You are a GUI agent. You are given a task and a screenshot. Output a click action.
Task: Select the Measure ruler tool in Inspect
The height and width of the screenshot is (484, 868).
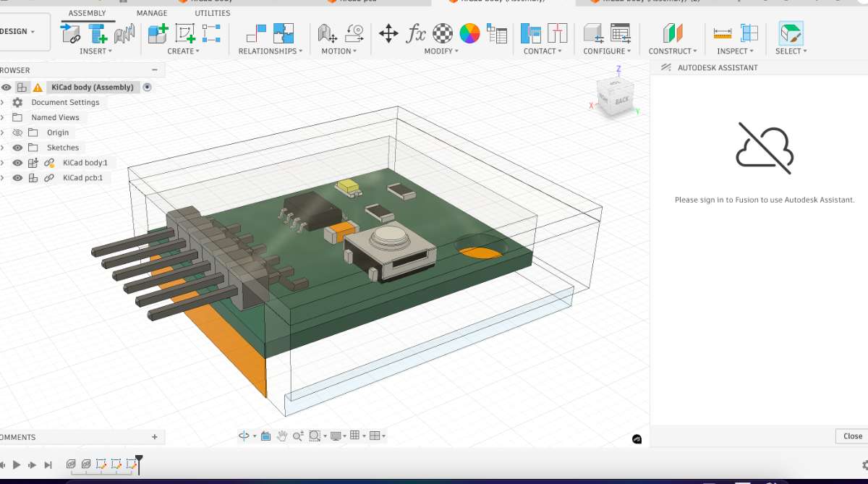coord(722,33)
